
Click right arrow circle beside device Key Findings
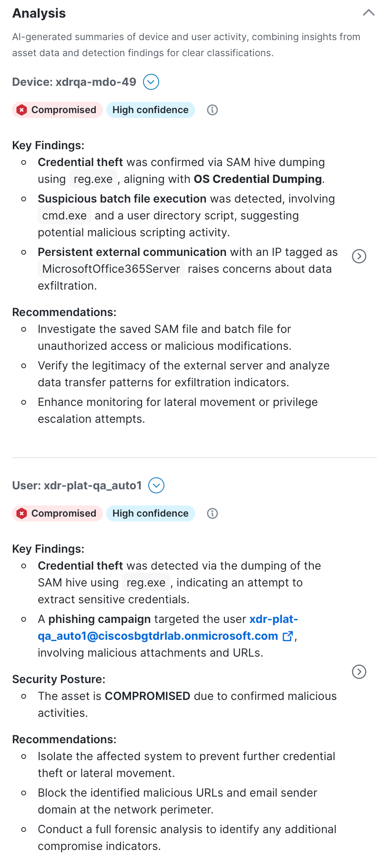click(x=359, y=256)
